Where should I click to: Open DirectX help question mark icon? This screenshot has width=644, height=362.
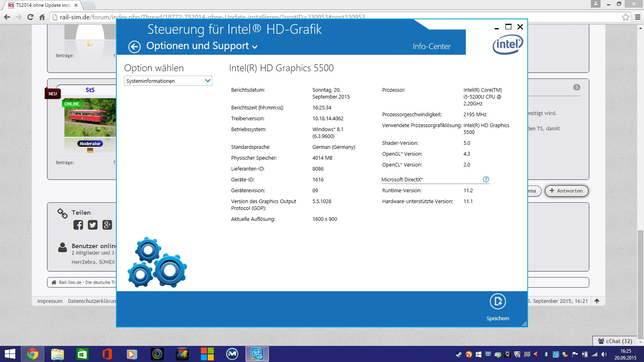tap(486, 179)
